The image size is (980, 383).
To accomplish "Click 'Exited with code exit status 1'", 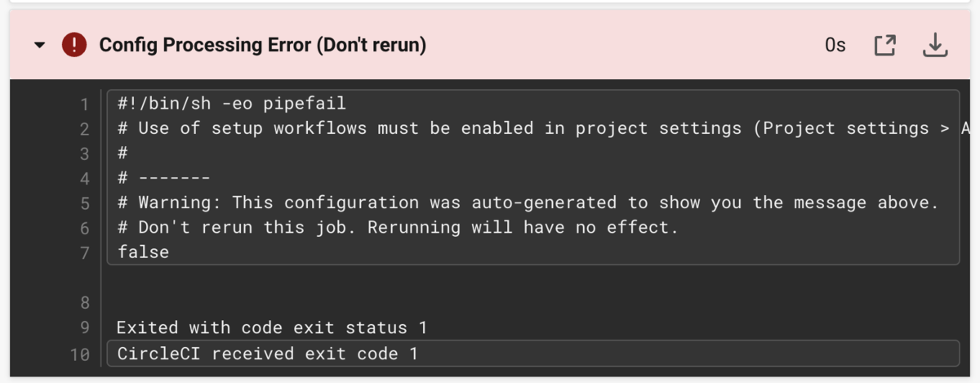I will [x=272, y=328].
